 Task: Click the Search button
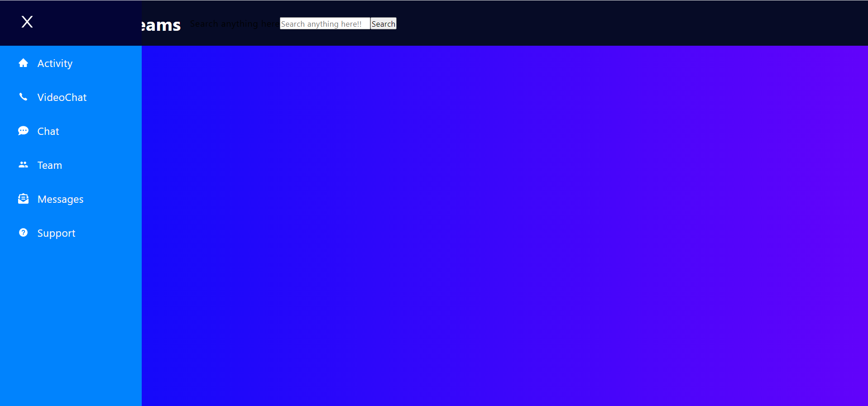[384, 24]
